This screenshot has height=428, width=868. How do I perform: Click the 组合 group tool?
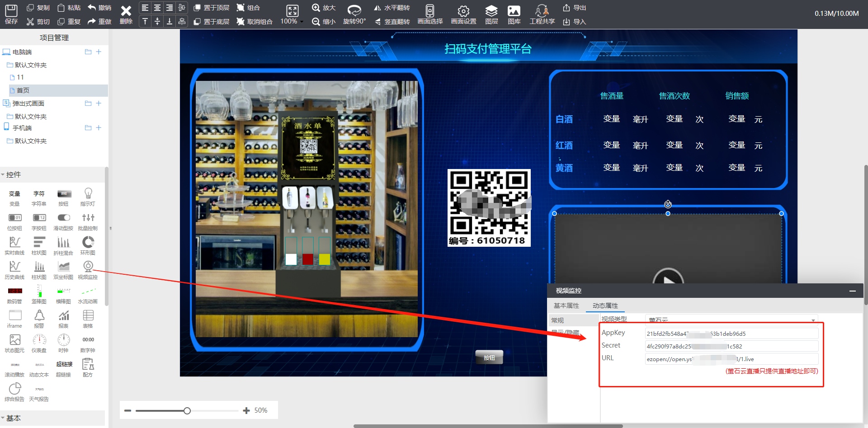pyautogui.click(x=248, y=8)
